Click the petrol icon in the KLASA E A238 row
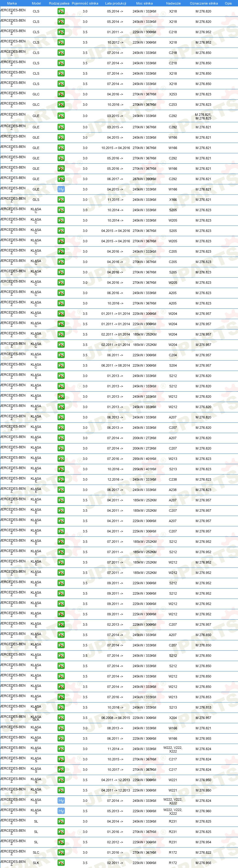Viewport: 238px width, 868px height. point(61,490)
